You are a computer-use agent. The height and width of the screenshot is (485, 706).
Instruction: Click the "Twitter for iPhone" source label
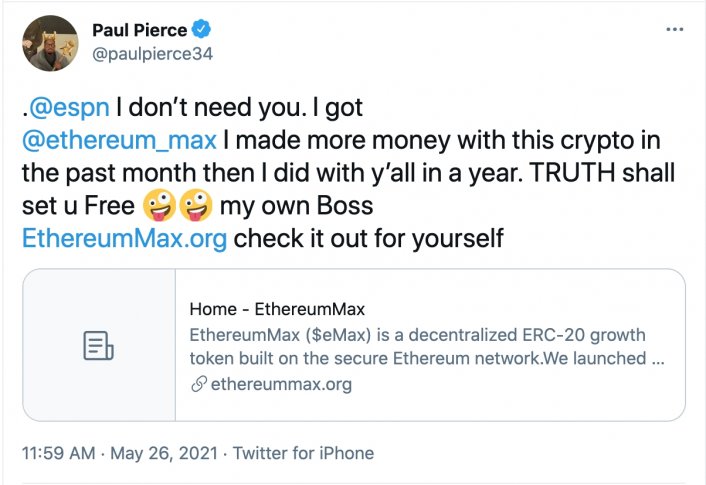coord(304,453)
